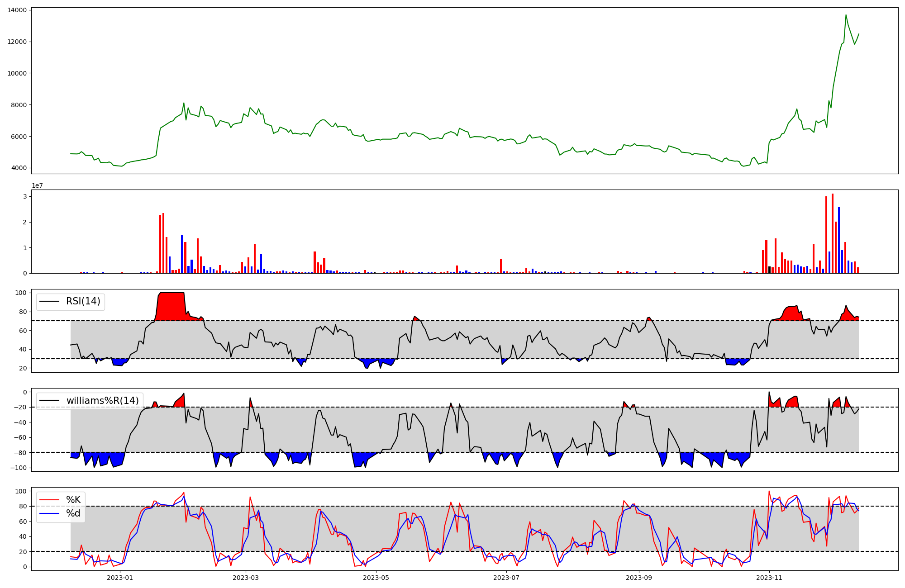905x588 pixels.
Task: Click the highest peak of the green price line
Action: point(846,15)
